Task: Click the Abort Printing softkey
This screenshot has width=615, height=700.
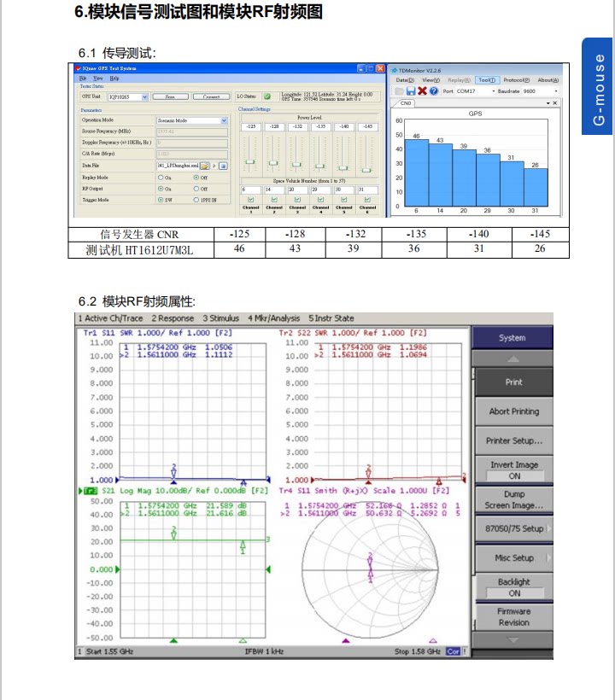Action: click(x=513, y=411)
